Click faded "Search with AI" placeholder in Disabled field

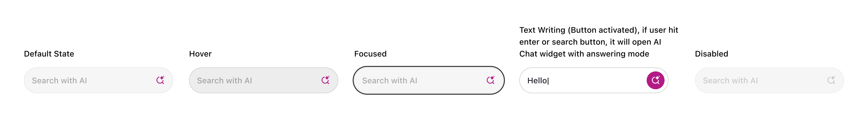coord(730,81)
